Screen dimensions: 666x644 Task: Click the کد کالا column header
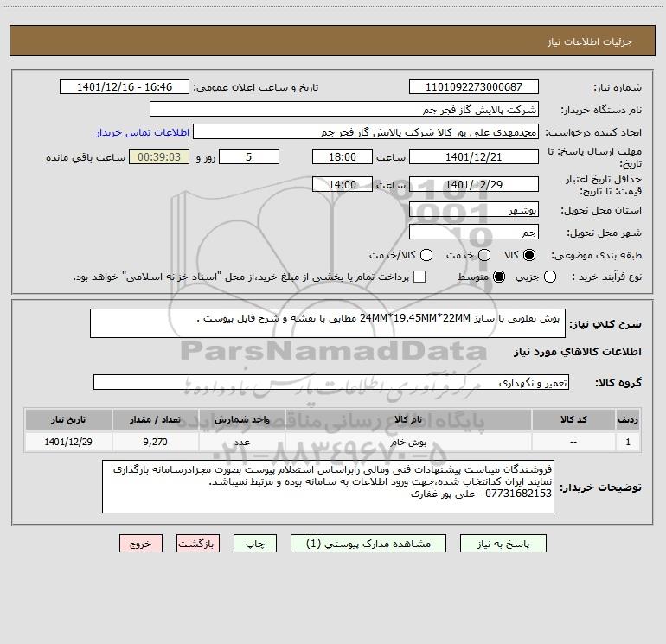pos(573,419)
